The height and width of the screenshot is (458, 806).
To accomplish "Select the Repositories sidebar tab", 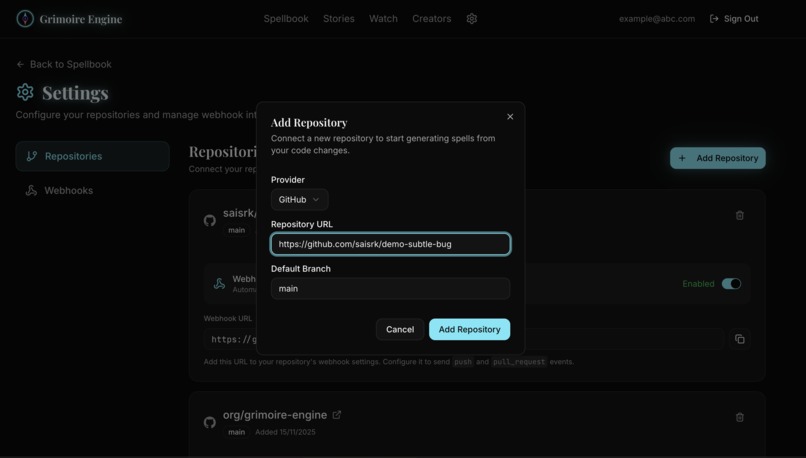I will [93, 156].
